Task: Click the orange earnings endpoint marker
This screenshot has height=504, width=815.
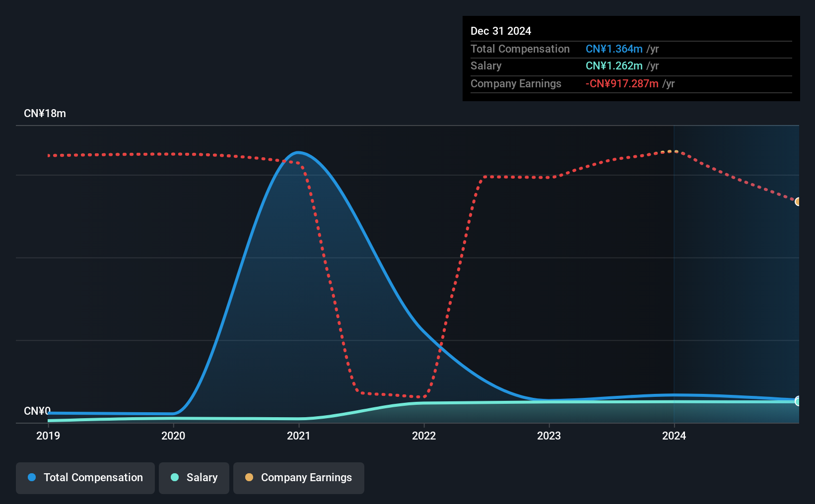Action: pyautogui.click(x=798, y=202)
